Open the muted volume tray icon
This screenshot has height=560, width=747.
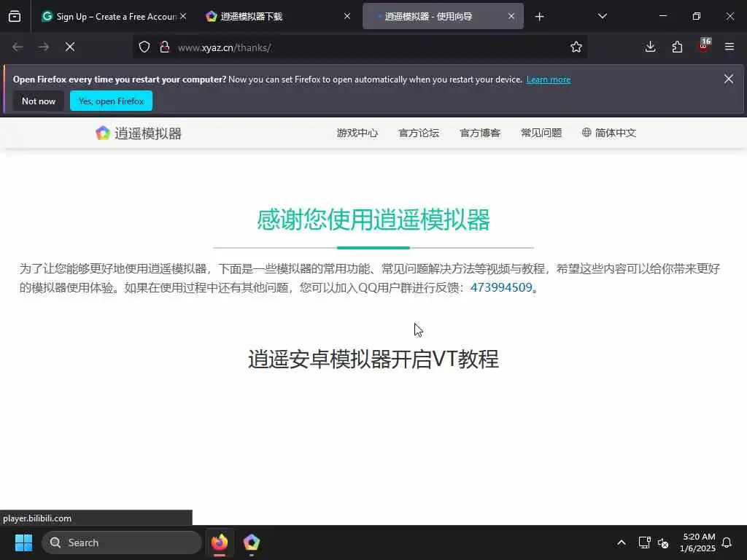coord(662,542)
